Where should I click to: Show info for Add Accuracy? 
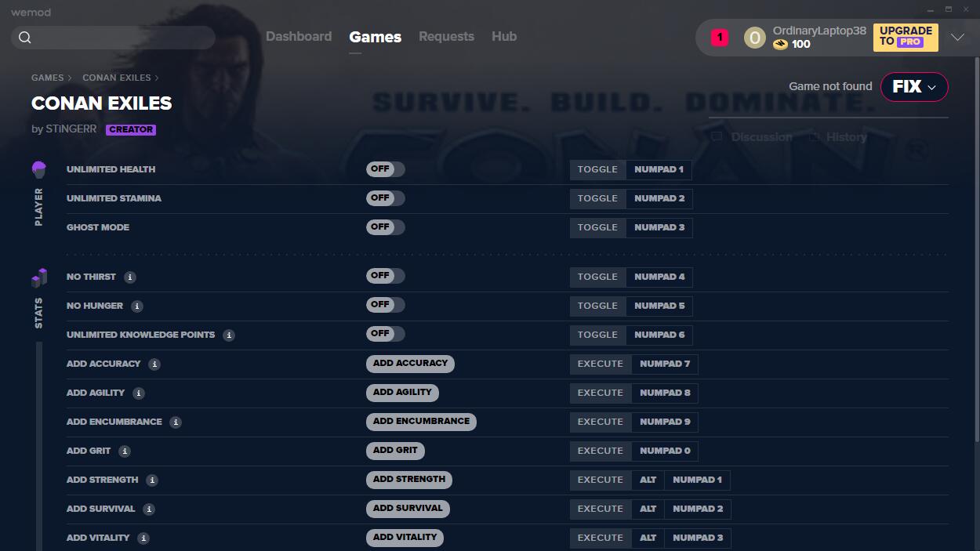(154, 364)
